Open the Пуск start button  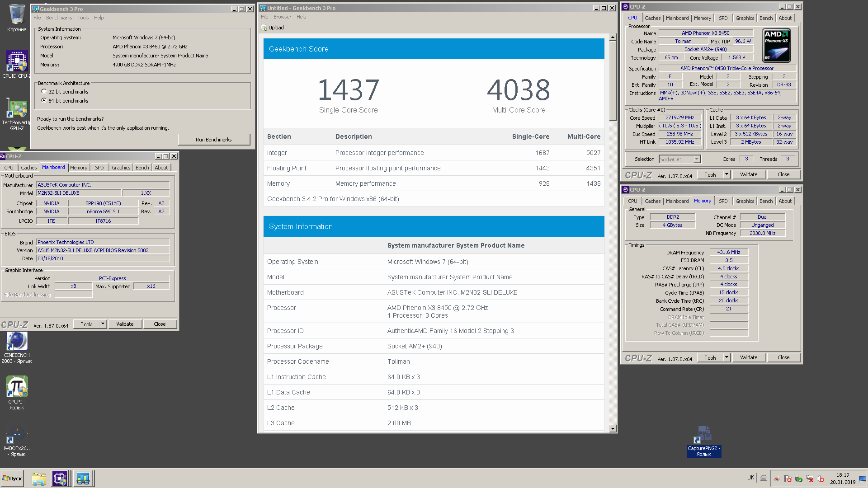[12, 478]
